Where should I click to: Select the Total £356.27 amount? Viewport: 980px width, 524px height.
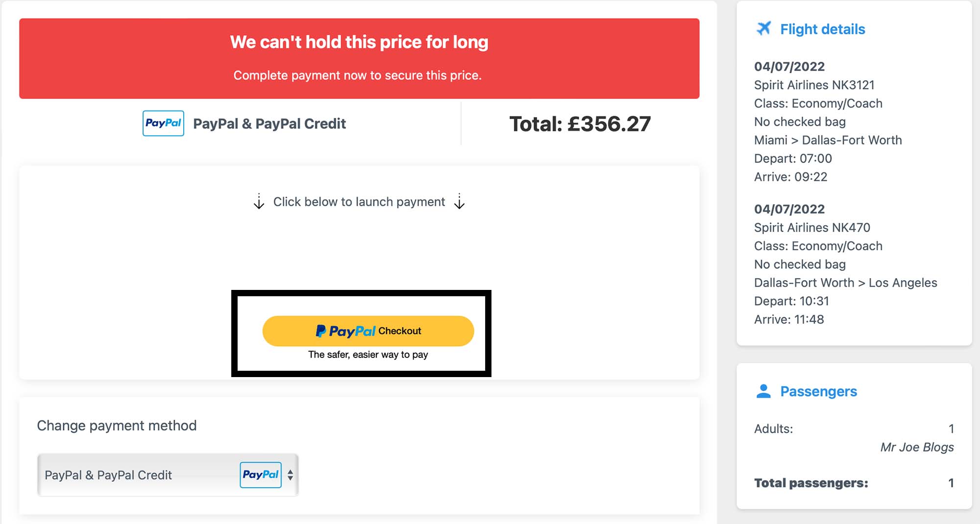coord(580,123)
